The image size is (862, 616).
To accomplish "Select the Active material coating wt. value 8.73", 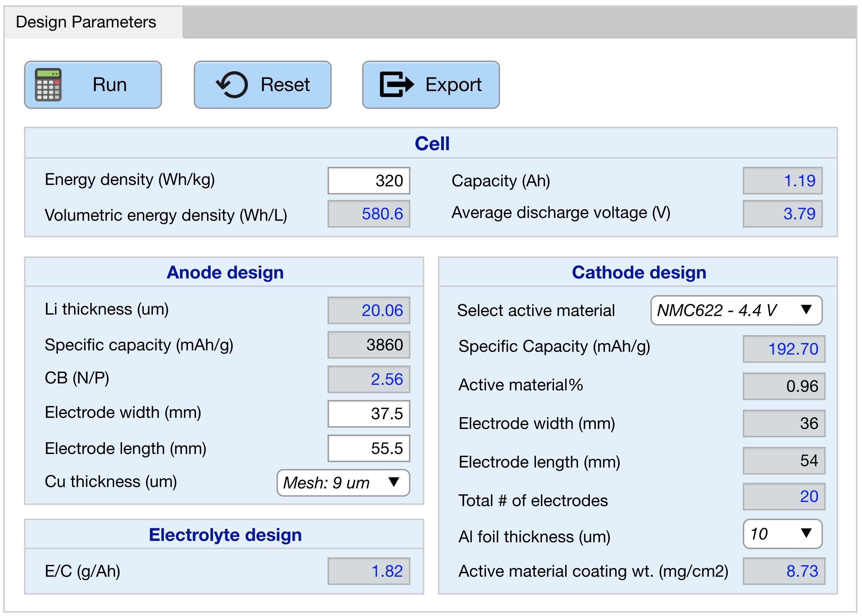I will (x=784, y=571).
